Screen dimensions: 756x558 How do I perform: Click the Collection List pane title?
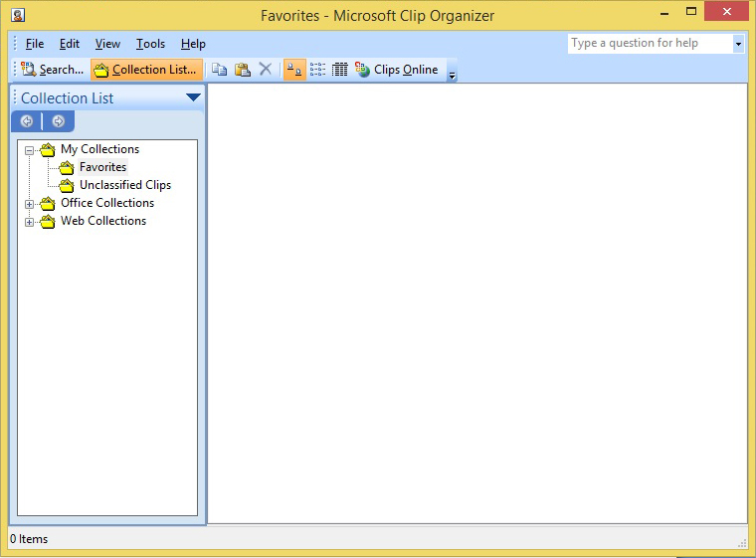pyautogui.click(x=67, y=97)
